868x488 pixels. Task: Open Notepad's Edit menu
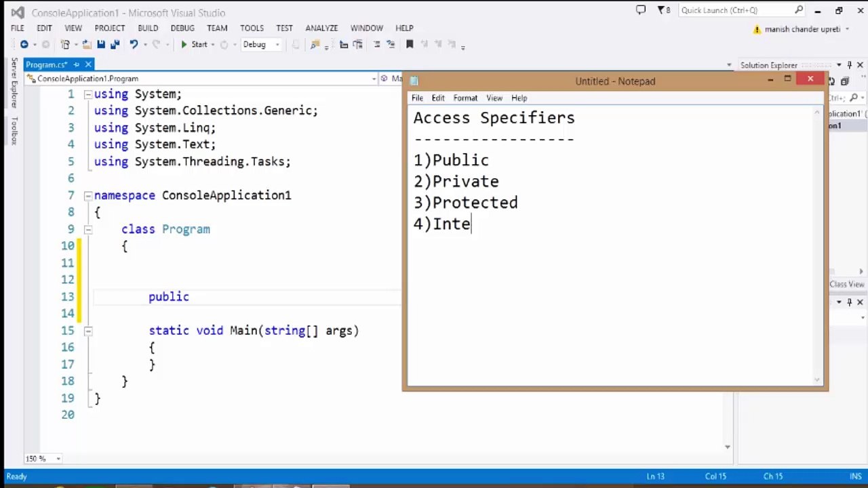pos(438,98)
